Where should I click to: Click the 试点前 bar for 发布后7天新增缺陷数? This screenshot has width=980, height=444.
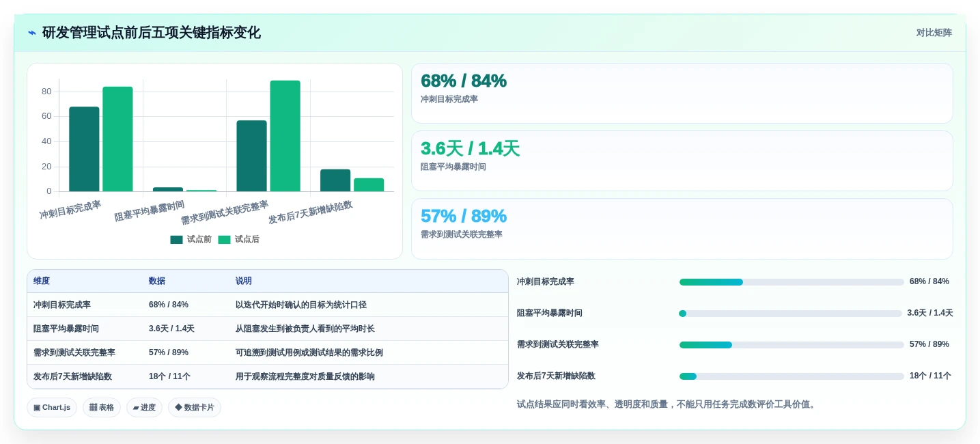click(x=335, y=180)
